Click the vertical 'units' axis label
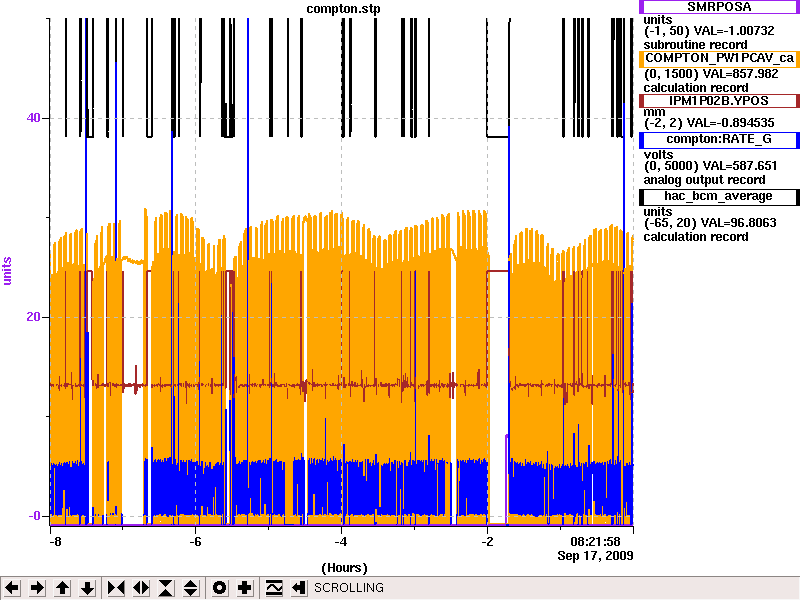Viewport: 800px width, 600px height. pyautogui.click(x=7, y=271)
